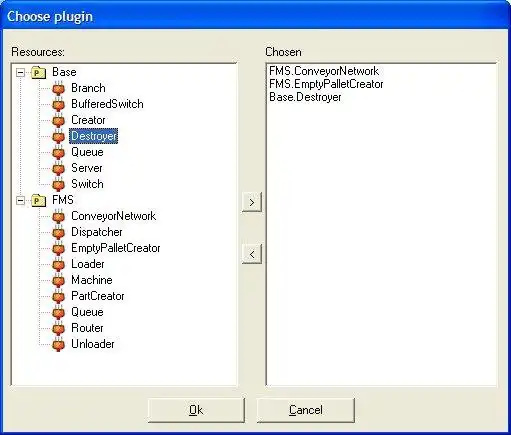
Task: Click the FMS package folder icon
Action: (39, 200)
